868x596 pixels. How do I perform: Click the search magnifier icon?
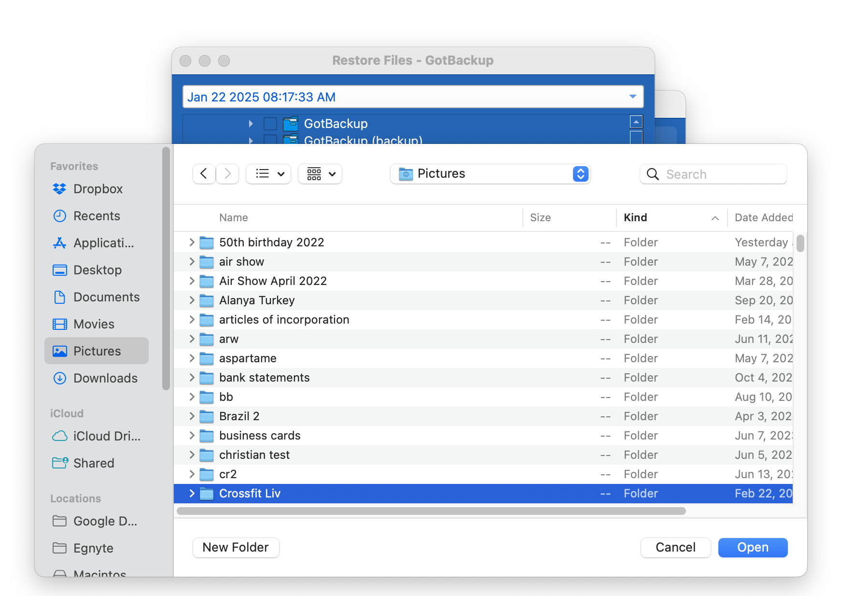tap(653, 174)
